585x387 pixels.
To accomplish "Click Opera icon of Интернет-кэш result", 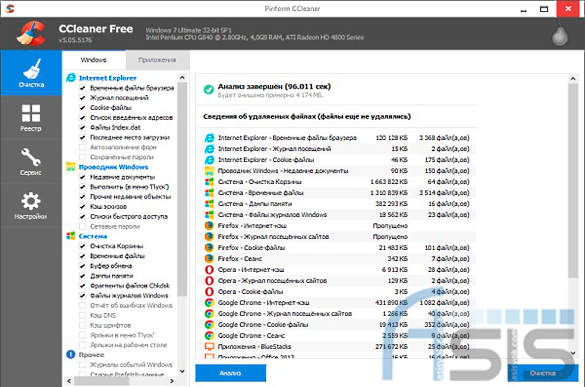I will (209, 270).
